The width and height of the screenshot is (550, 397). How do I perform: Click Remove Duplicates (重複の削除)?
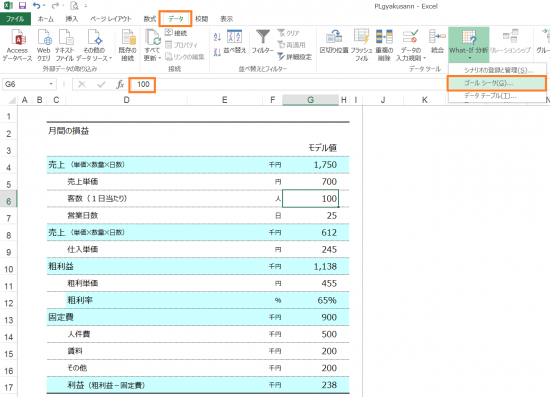(x=384, y=46)
